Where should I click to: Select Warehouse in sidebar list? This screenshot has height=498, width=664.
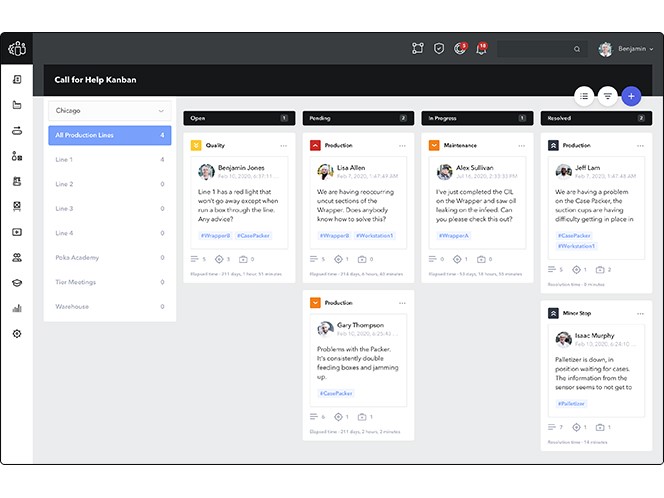[110, 307]
